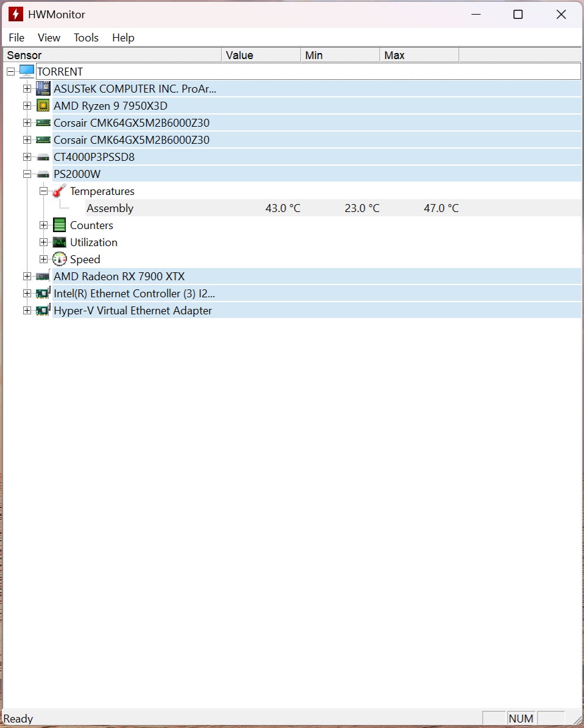The height and width of the screenshot is (728, 584).
Task: Expand the Hyper-V Virtual Ethernet Adapter node
Action: pyautogui.click(x=27, y=311)
